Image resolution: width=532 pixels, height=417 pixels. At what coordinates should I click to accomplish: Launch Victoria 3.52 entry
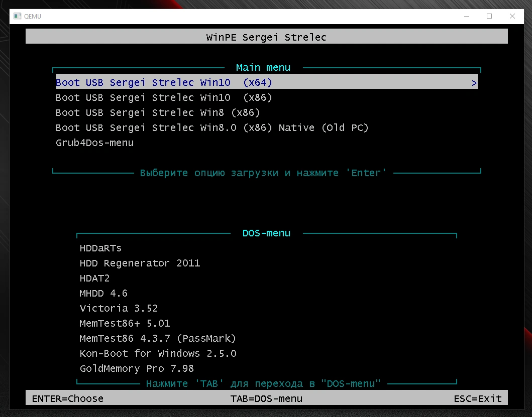(119, 308)
